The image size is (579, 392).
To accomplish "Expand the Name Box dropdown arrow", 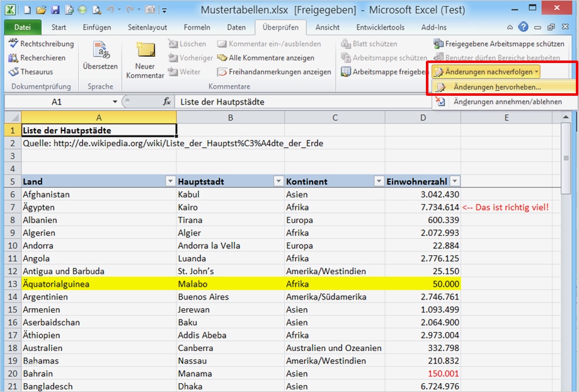I will click(x=115, y=102).
